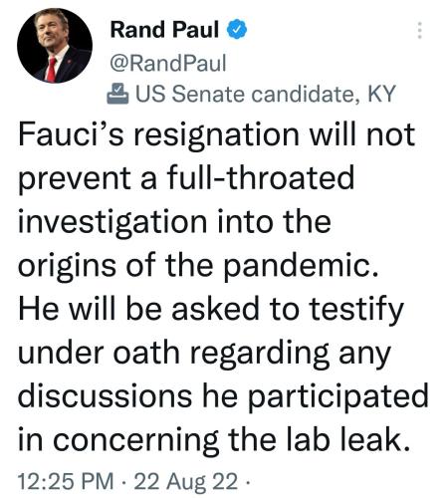Open the three-dot more options menu
448x498 pixels.
click(x=419, y=30)
